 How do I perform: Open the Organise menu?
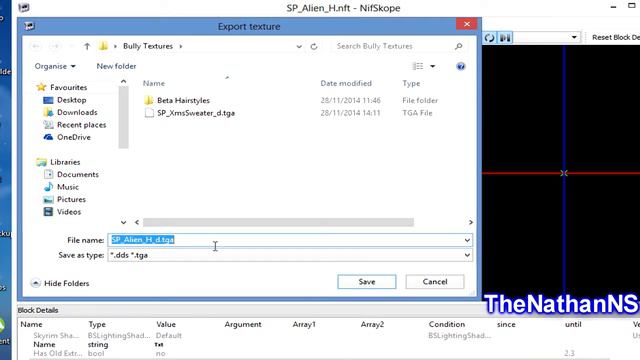55,66
